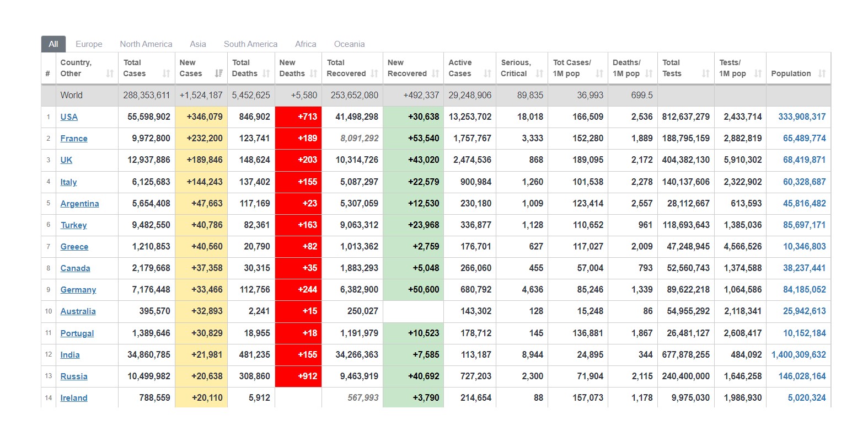Follow the Argentina link
The height and width of the screenshot is (435, 868).
click(79, 204)
